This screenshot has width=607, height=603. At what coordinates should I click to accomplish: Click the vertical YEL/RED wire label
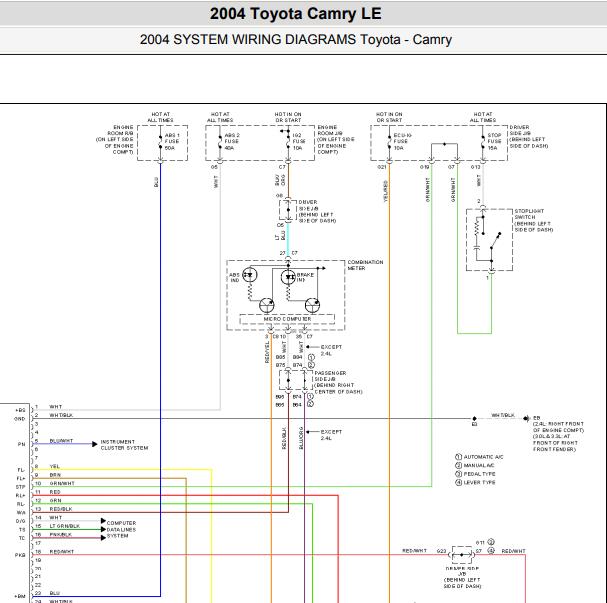coord(386,191)
